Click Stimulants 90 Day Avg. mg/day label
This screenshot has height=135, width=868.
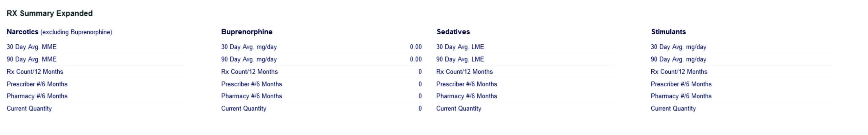click(678, 59)
